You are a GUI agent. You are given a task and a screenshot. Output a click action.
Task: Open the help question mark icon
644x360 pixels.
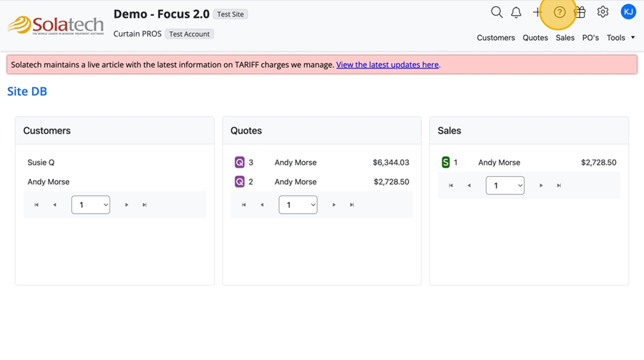pos(560,12)
